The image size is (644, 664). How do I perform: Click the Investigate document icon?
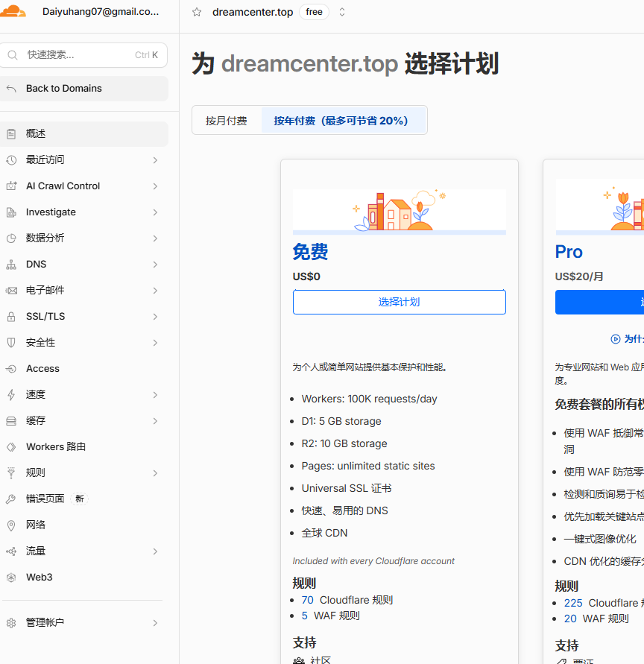(x=11, y=212)
